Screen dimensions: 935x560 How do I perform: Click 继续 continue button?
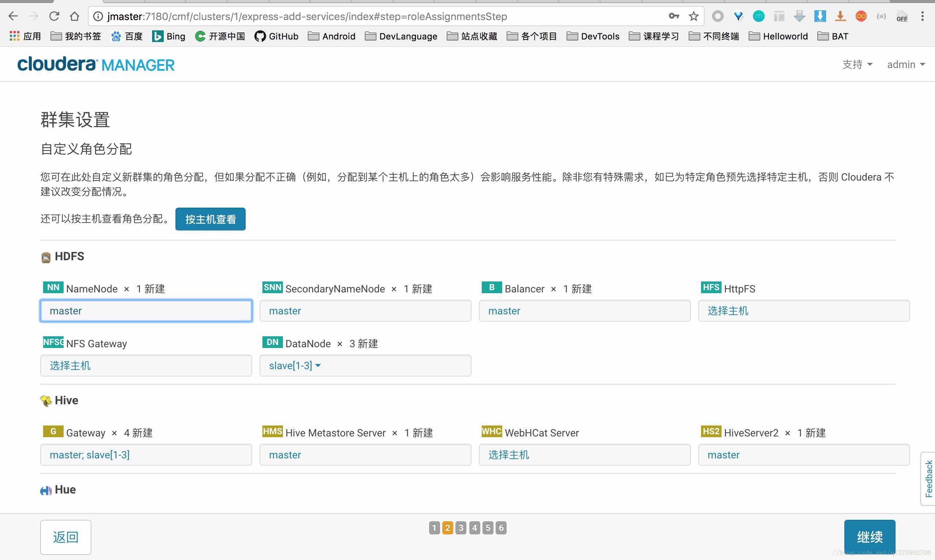[x=870, y=537]
